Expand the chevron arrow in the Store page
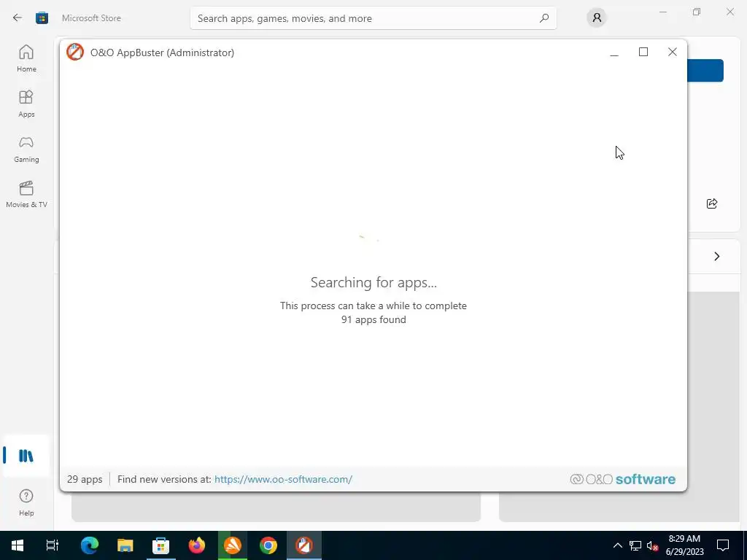The image size is (747, 560). click(717, 256)
